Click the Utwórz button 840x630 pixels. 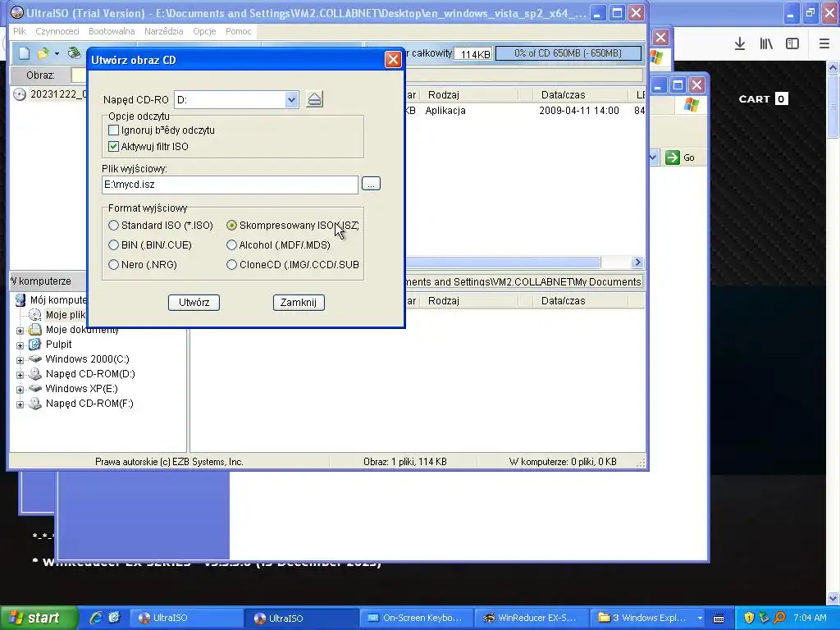pyautogui.click(x=194, y=302)
